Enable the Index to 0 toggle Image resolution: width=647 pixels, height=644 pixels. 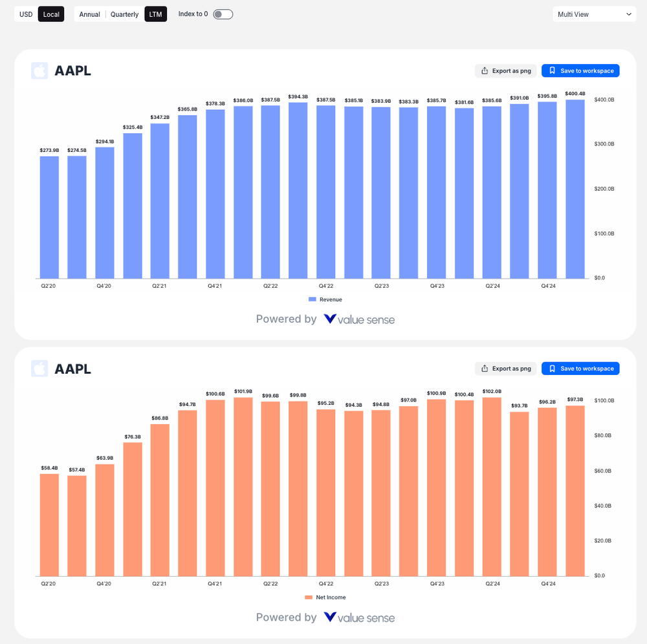click(223, 14)
